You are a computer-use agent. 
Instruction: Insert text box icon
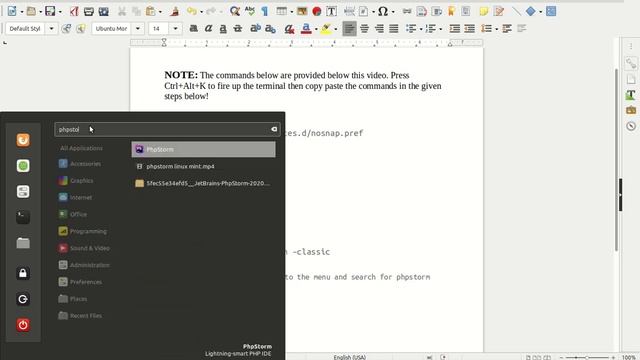tap(331, 11)
